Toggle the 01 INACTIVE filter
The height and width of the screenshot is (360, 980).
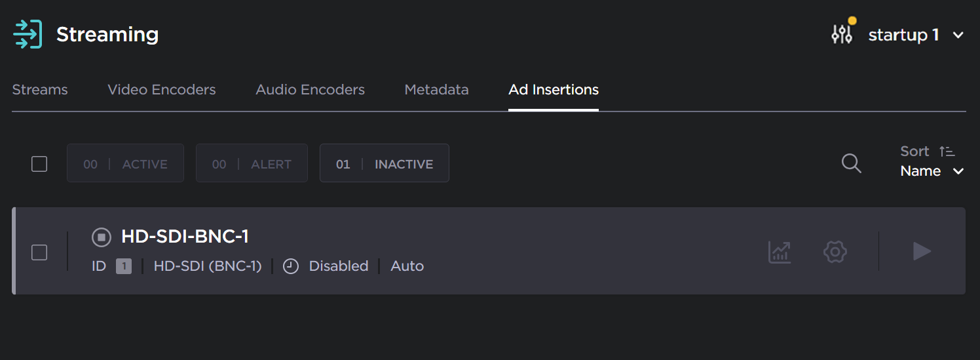(384, 163)
